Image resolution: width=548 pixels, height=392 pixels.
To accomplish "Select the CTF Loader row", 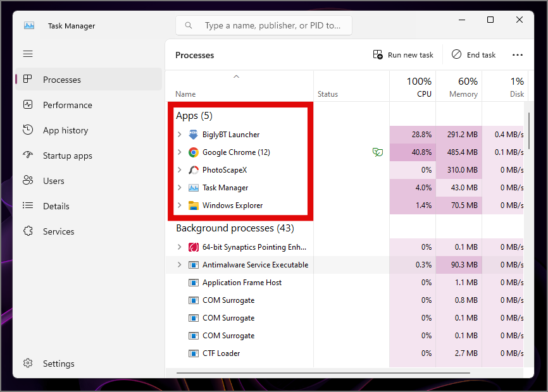I will [x=344, y=353].
